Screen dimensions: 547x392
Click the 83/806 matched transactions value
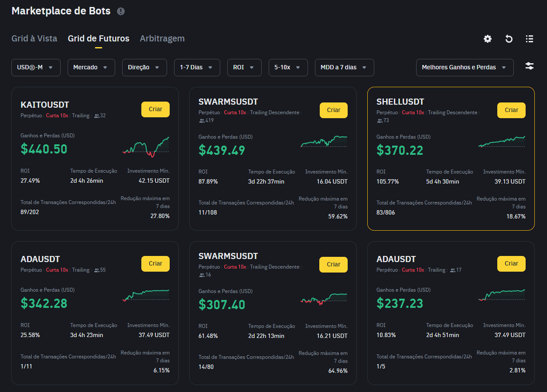pyautogui.click(x=386, y=212)
